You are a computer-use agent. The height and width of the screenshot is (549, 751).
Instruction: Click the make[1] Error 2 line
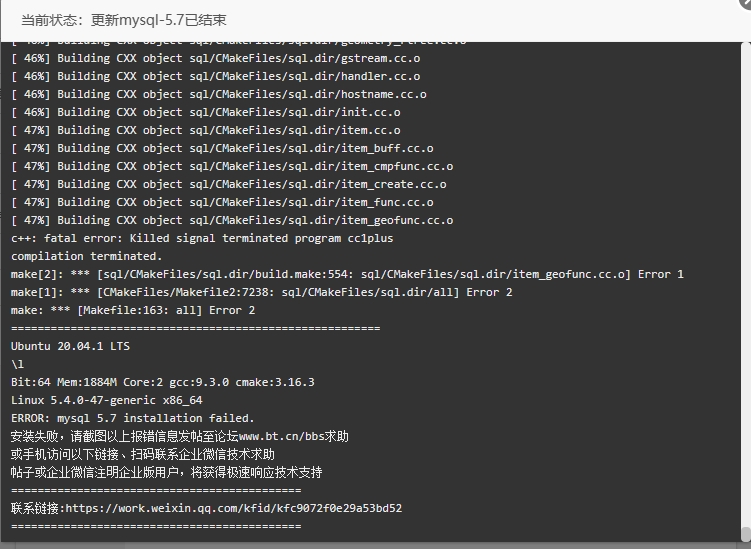(262, 292)
